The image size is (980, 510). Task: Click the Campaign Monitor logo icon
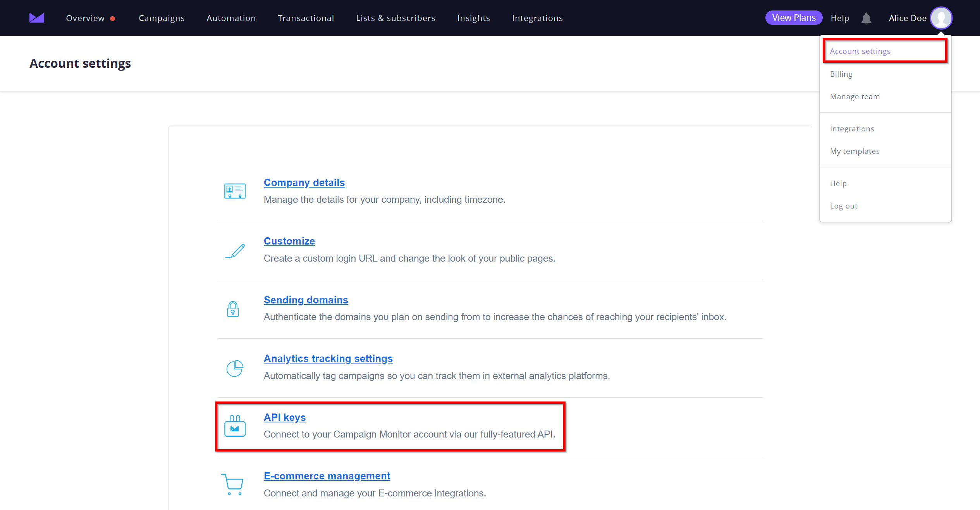[x=37, y=18]
